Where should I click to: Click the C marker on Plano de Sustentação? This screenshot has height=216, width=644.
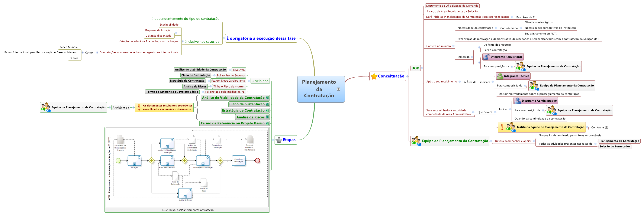(x=267, y=104)
